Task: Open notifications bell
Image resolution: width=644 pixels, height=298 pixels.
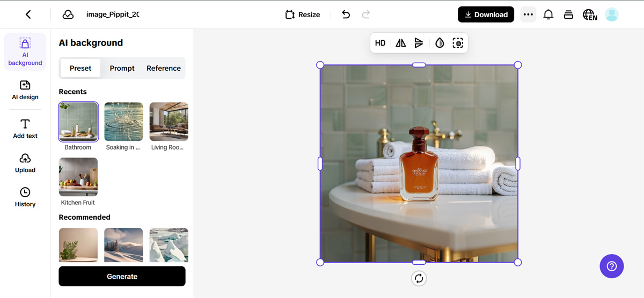Action: pyautogui.click(x=548, y=14)
